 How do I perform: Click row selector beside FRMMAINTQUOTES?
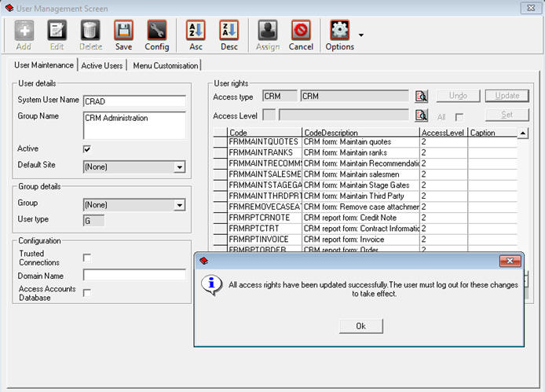pyautogui.click(x=220, y=142)
